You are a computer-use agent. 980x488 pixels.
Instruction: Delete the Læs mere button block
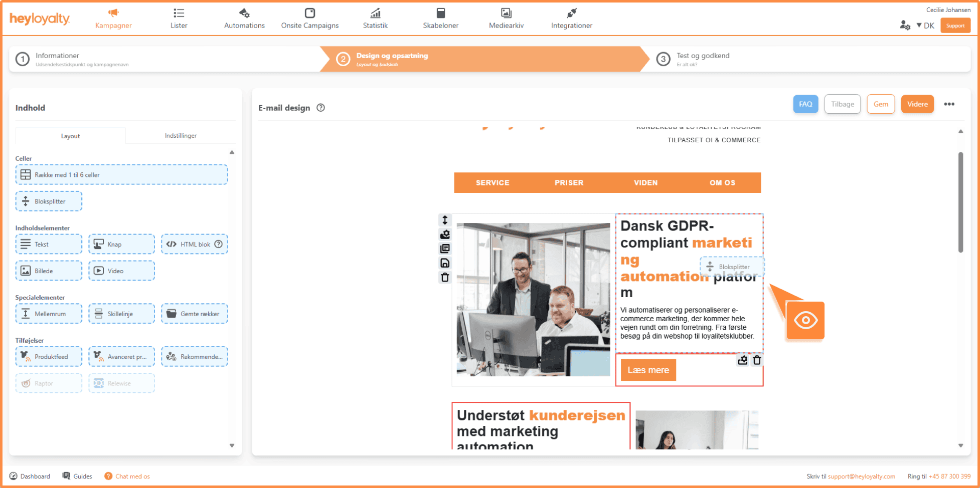tap(757, 360)
